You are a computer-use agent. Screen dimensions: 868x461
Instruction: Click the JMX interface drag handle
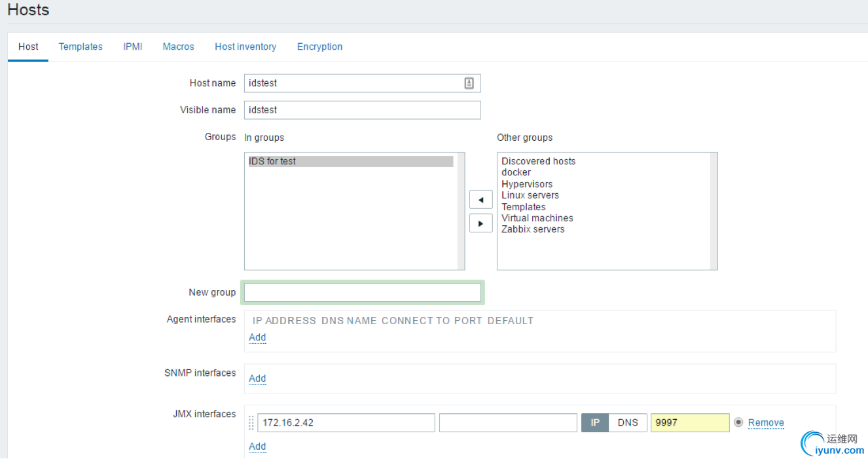click(251, 423)
